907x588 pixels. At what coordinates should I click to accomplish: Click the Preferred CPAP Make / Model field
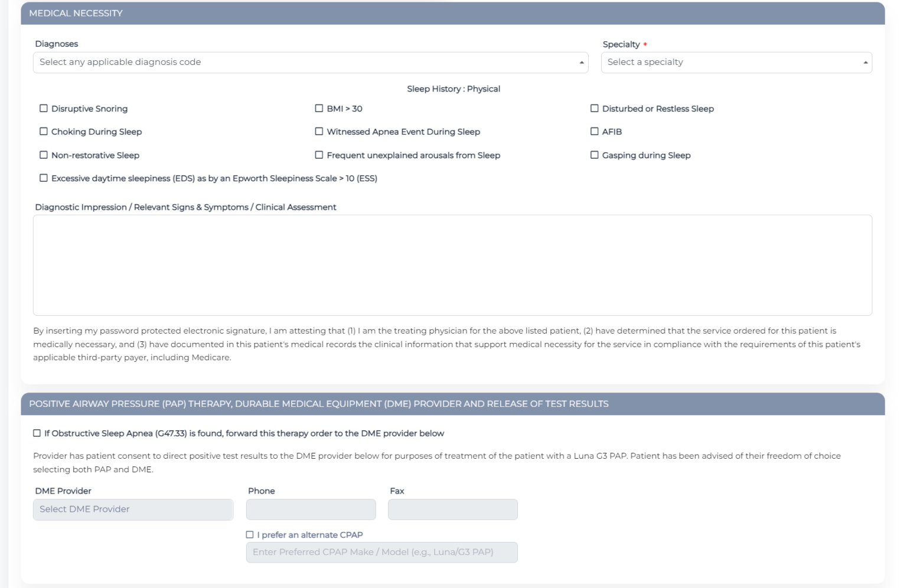381,552
